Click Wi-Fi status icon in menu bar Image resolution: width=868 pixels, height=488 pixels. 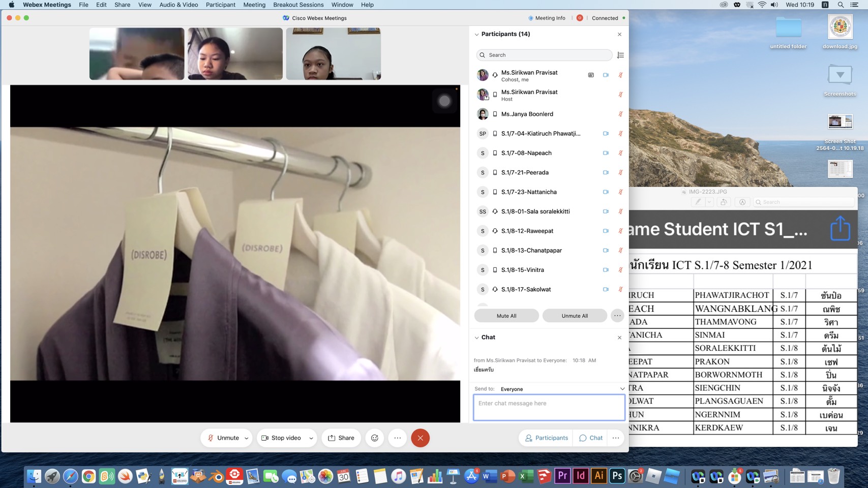[x=762, y=5]
